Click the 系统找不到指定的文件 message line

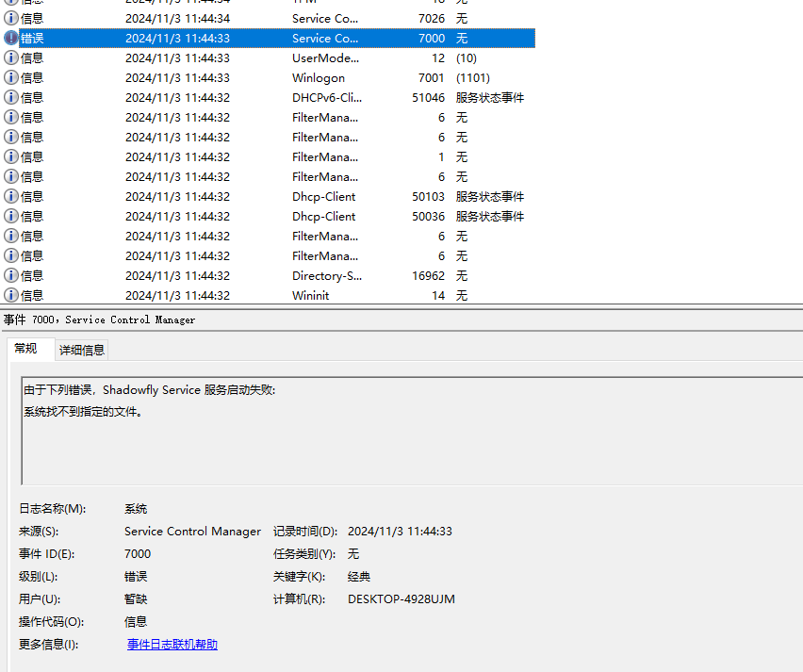pos(83,411)
